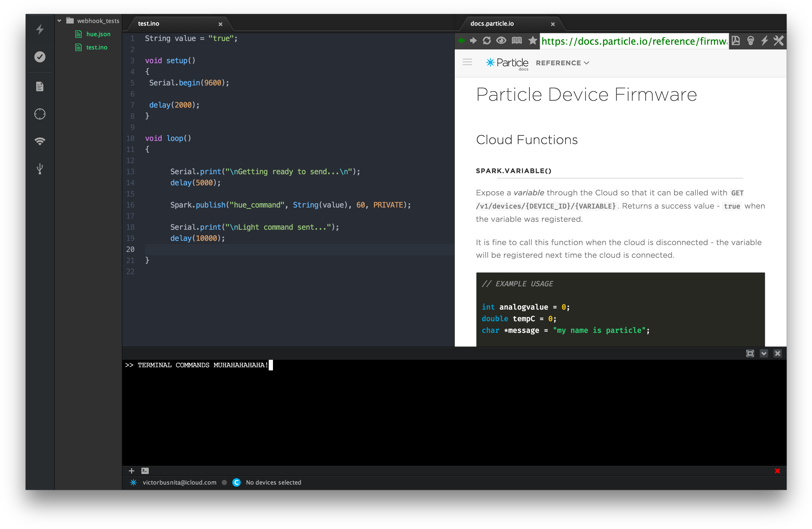Screen dimensions: 812x529
Task: Click the crosshair target icon in sidebar
Action: [x=40, y=114]
